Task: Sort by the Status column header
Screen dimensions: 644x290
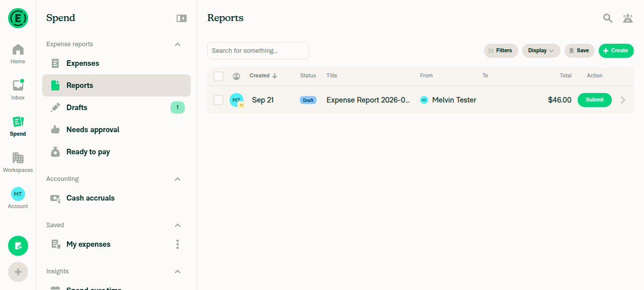Action: [x=308, y=76]
